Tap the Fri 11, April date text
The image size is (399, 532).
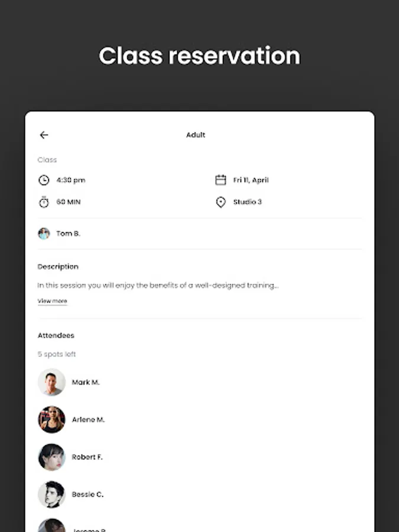click(x=251, y=180)
